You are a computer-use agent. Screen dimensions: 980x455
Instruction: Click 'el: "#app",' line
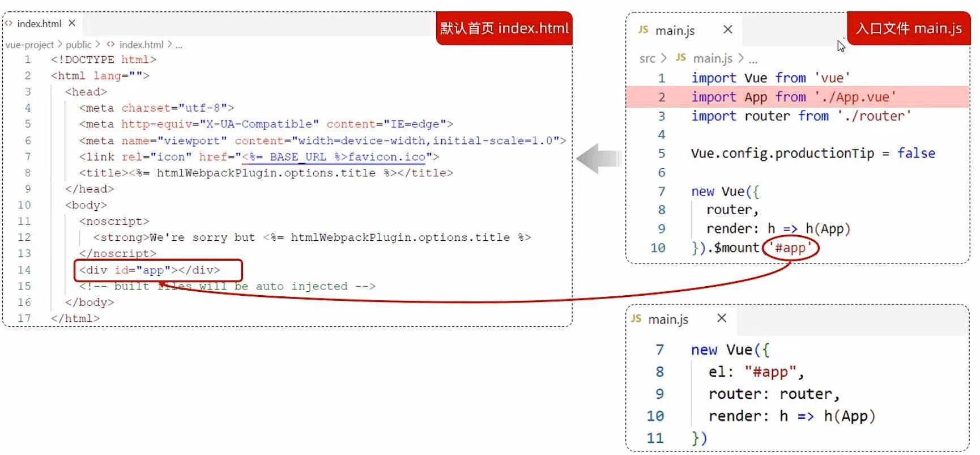click(x=756, y=372)
